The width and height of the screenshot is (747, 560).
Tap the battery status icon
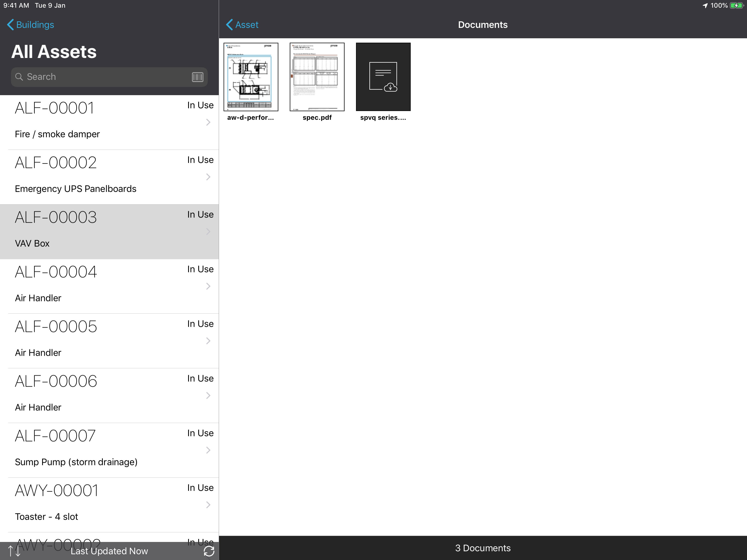tap(736, 5)
